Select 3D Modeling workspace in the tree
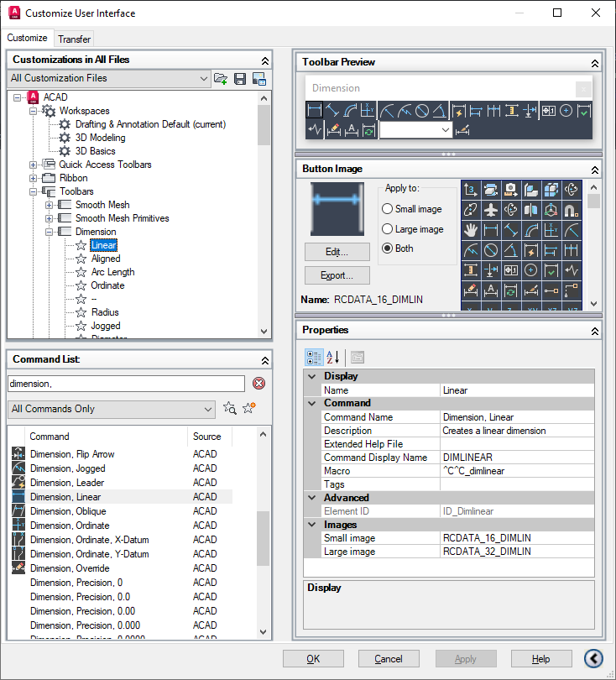 pyautogui.click(x=100, y=138)
